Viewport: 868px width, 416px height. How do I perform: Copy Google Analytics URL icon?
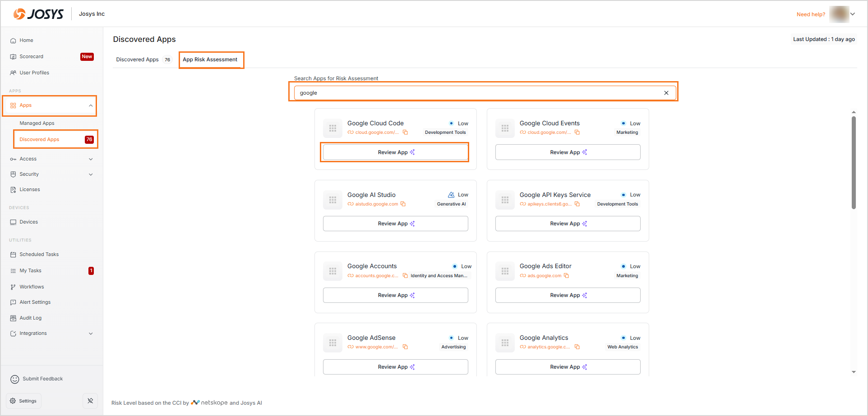click(577, 347)
